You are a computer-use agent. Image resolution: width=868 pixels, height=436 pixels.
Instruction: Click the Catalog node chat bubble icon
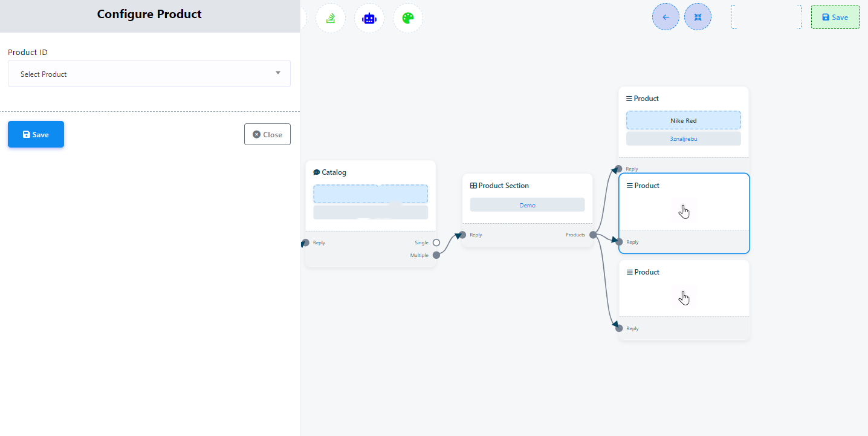tap(316, 172)
